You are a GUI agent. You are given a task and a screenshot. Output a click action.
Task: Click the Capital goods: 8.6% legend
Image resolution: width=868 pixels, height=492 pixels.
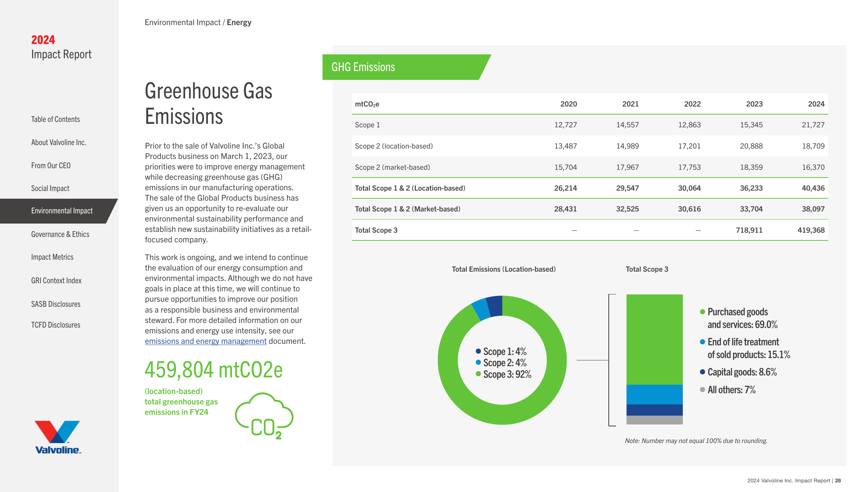pos(738,372)
